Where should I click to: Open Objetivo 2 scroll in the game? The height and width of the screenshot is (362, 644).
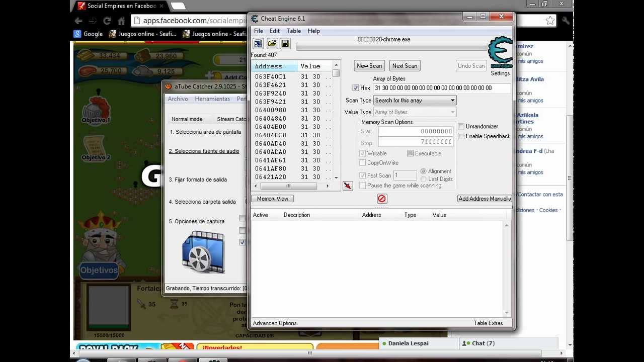click(x=96, y=149)
